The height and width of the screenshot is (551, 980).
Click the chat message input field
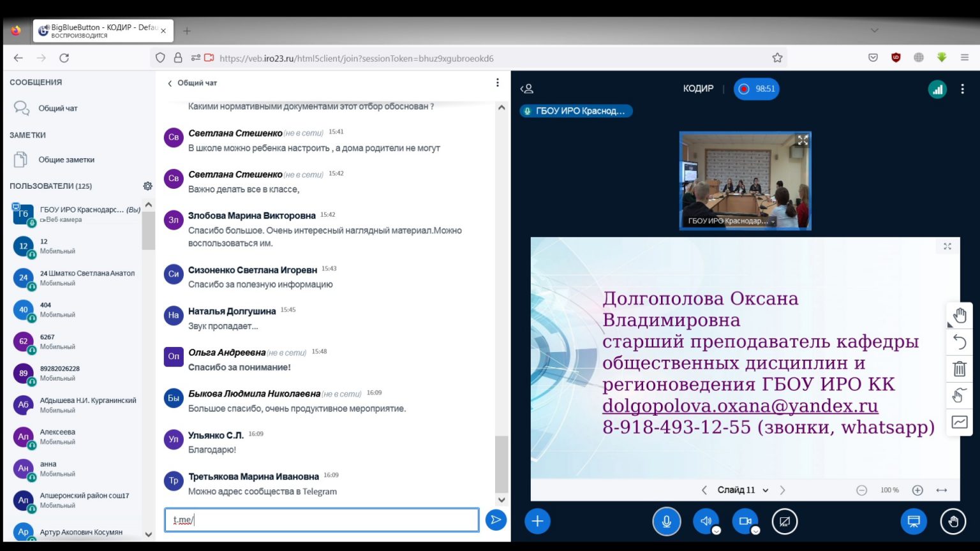tap(322, 520)
